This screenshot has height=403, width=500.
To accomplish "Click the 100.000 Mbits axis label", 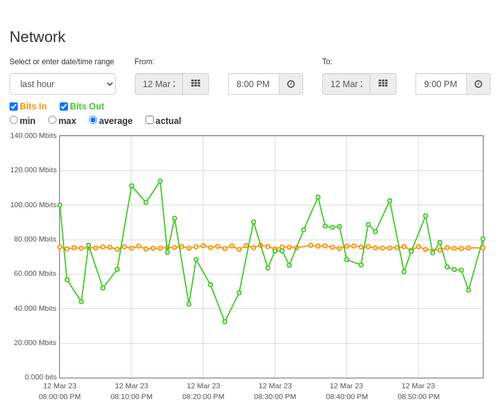I will [x=33, y=205].
